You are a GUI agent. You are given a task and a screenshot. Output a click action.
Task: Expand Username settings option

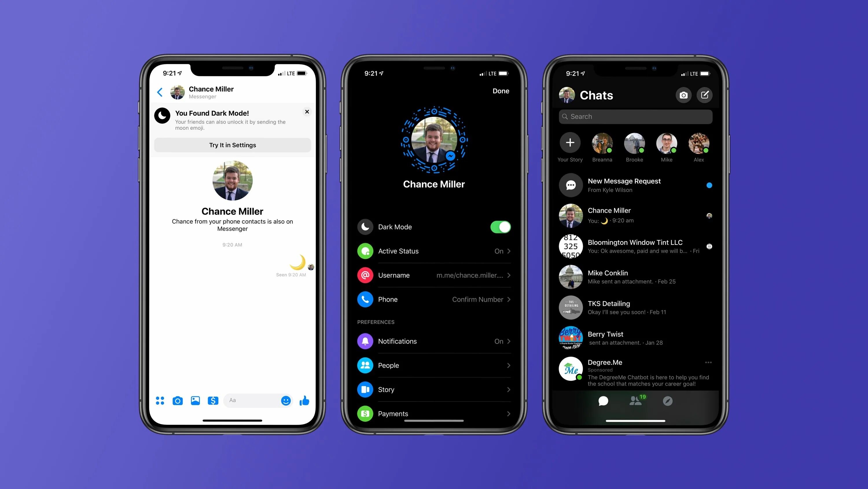(x=435, y=275)
